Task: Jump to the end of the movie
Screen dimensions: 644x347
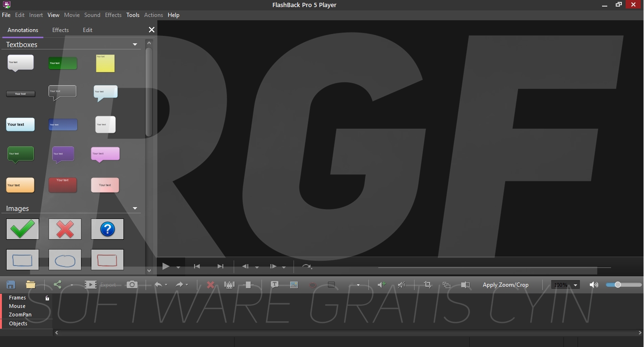Action: coord(220,266)
